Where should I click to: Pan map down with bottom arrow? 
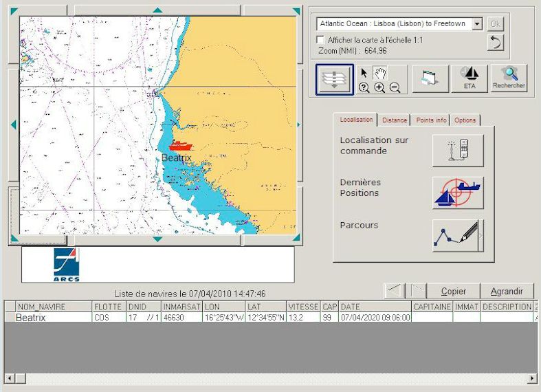[x=157, y=239]
